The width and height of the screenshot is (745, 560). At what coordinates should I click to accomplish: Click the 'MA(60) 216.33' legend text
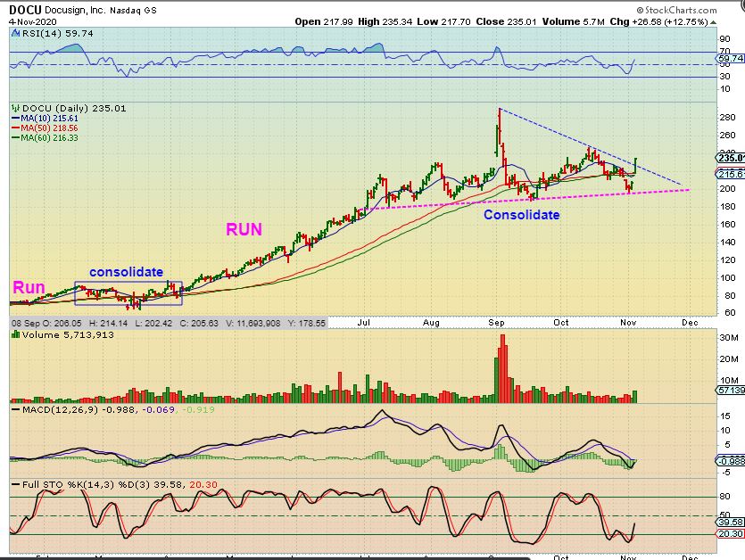click(49, 137)
